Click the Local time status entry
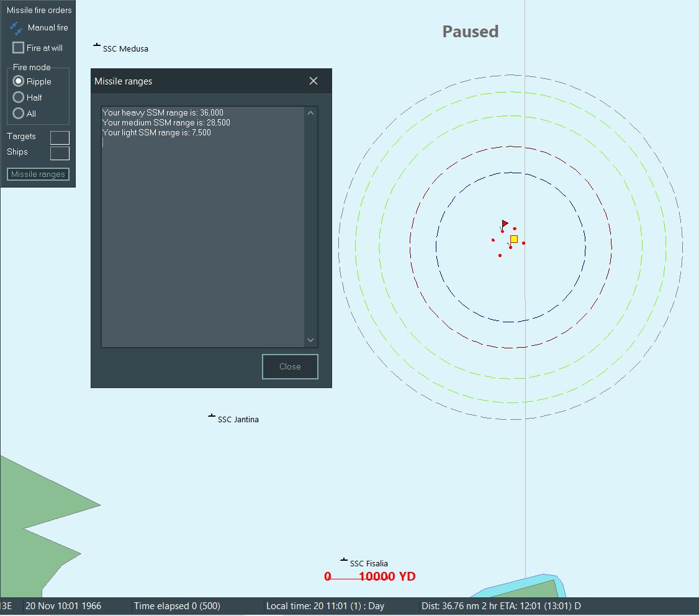699x616 pixels. (325, 605)
